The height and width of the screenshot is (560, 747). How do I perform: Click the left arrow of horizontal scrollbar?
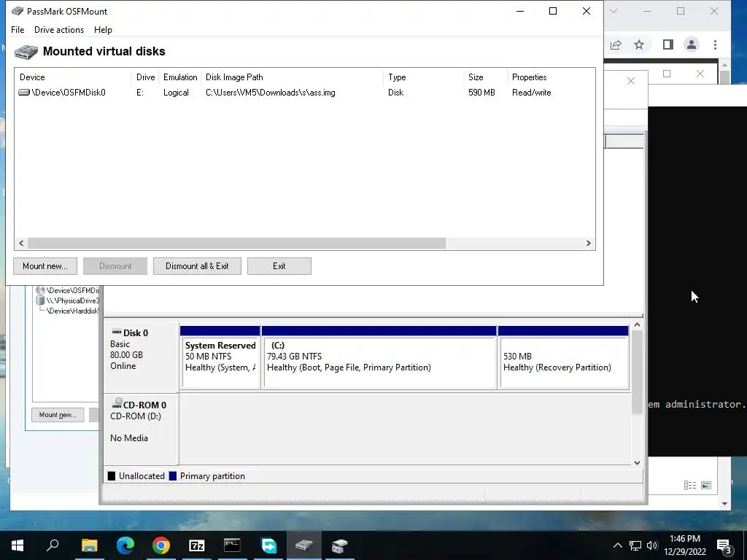[x=21, y=243]
